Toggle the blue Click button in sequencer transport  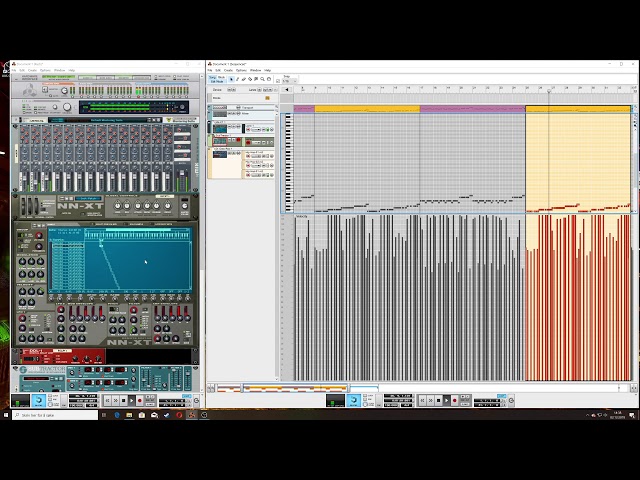coord(353,401)
